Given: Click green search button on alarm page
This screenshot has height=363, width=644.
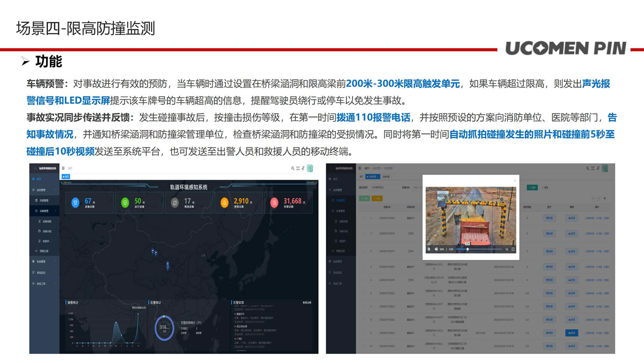Looking at the screenshot, I should pos(531,188).
